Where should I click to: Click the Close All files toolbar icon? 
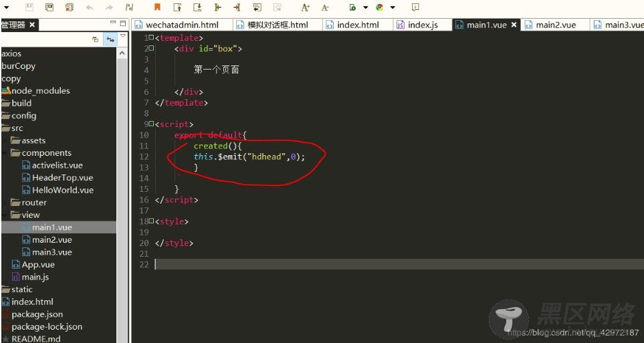[69, 7]
